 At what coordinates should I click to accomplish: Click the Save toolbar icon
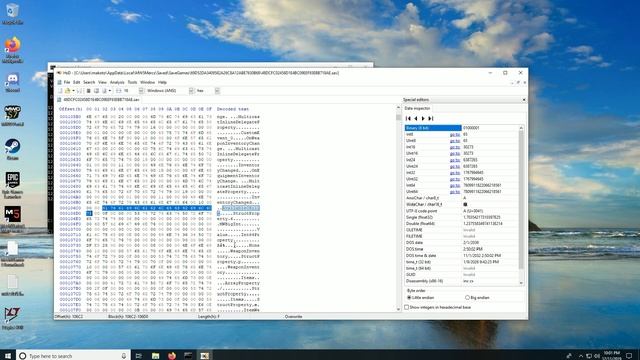(x=80, y=91)
